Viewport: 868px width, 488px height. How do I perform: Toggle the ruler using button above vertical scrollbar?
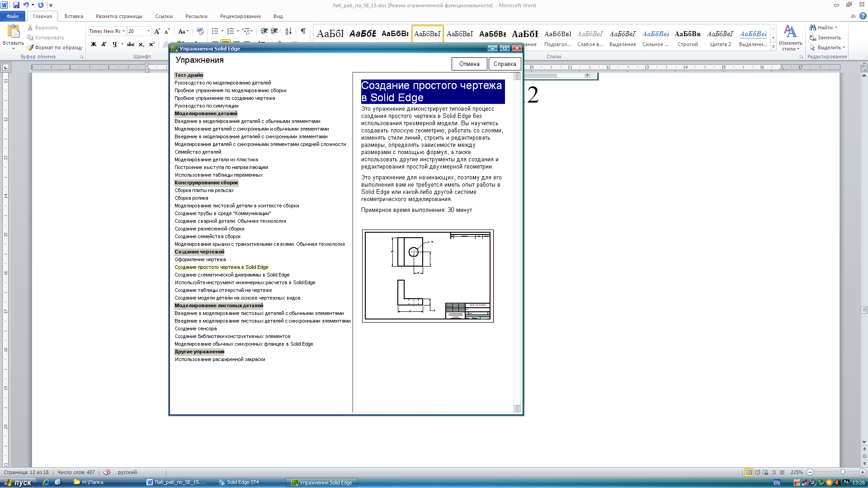click(864, 68)
